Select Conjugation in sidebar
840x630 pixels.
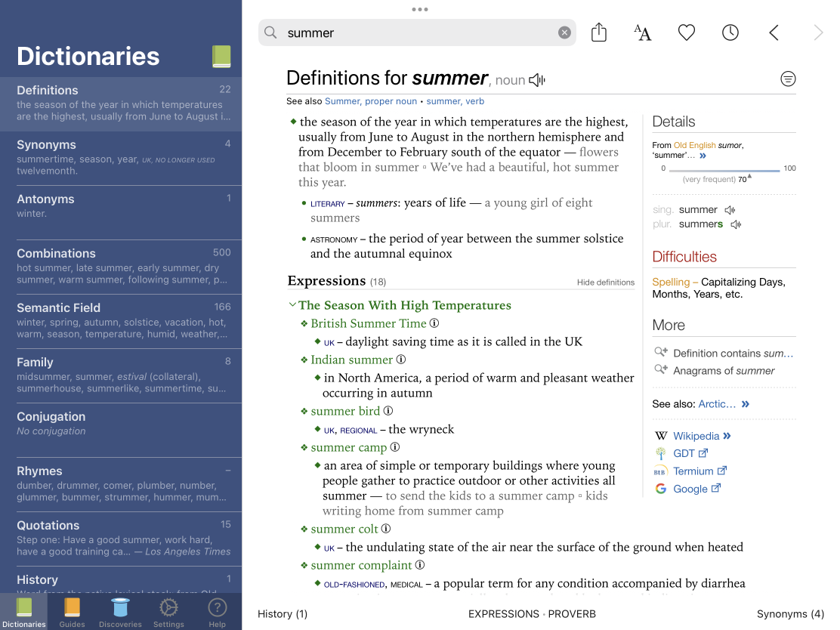tap(121, 430)
